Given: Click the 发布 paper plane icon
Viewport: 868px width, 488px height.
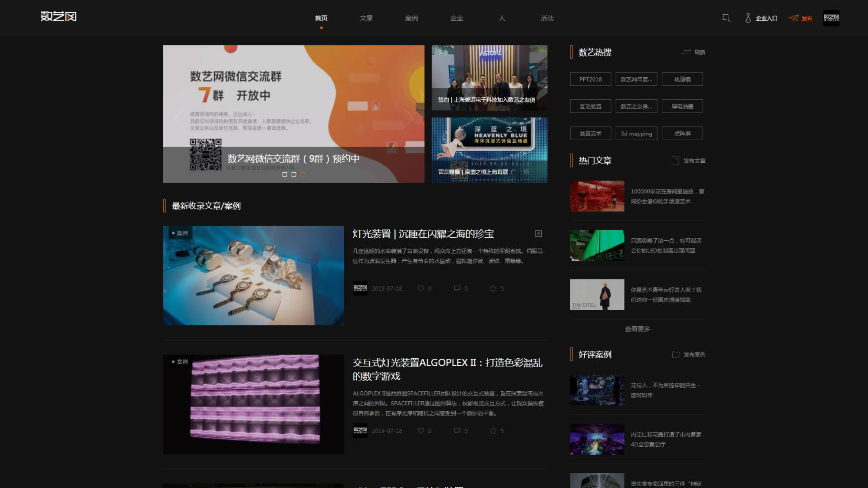Looking at the screenshot, I should coord(794,18).
